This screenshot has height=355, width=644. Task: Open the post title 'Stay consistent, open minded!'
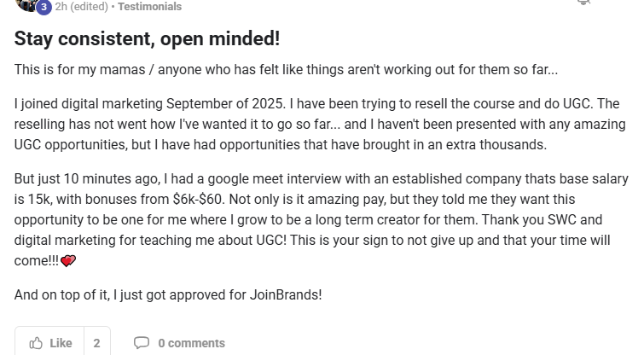pos(147,38)
